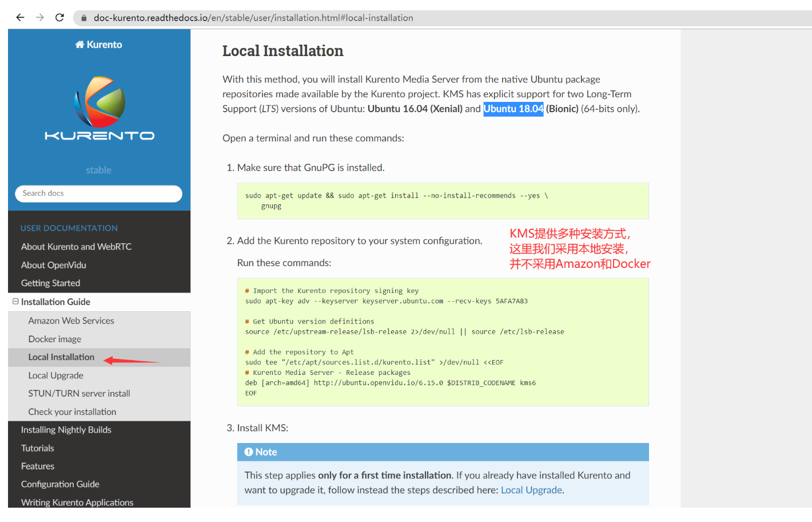This screenshot has width=812, height=522.
Task: Reload the page with refresh icon
Action: click(x=59, y=18)
